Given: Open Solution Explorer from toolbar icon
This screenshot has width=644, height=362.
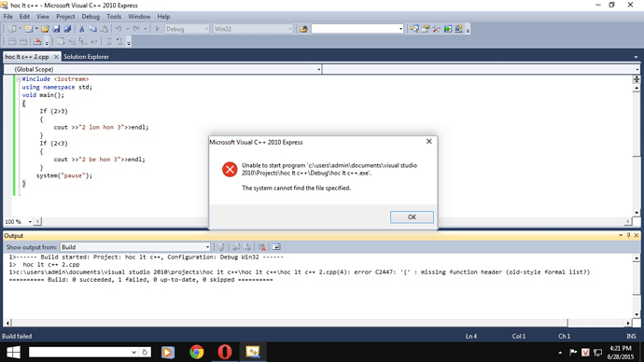Looking at the screenshot, I should coord(414,29).
